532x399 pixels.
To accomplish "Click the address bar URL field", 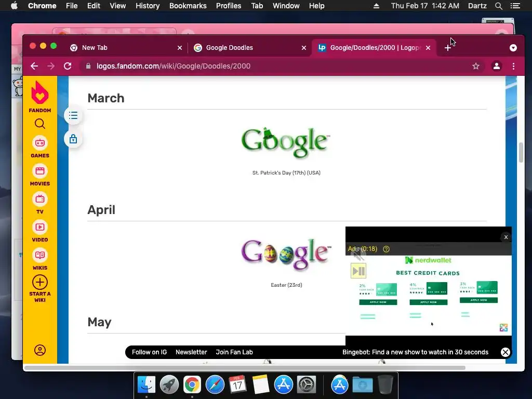I will (278, 66).
